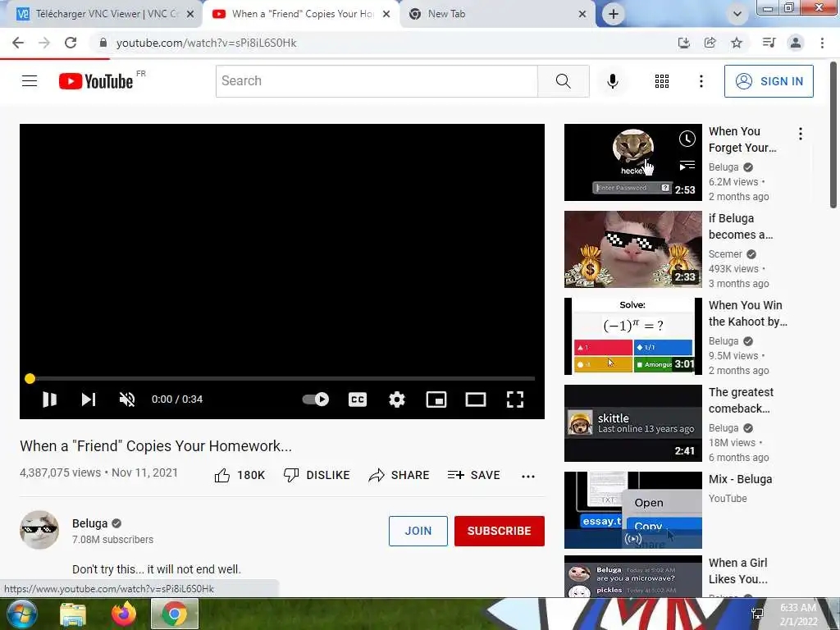The height and width of the screenshot is (630, 840).
Task: Open Windows Start menu
Action: [x=21, y=614]
